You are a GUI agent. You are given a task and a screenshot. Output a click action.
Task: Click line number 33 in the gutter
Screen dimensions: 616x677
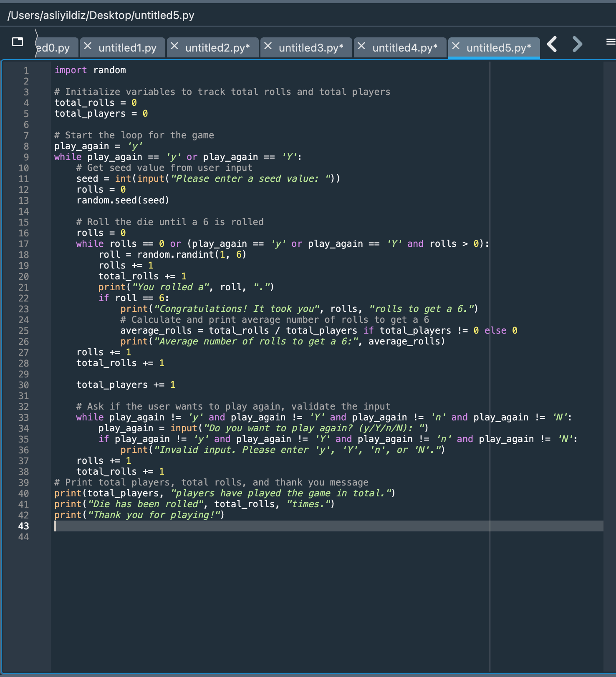click(x=24, y=418)
